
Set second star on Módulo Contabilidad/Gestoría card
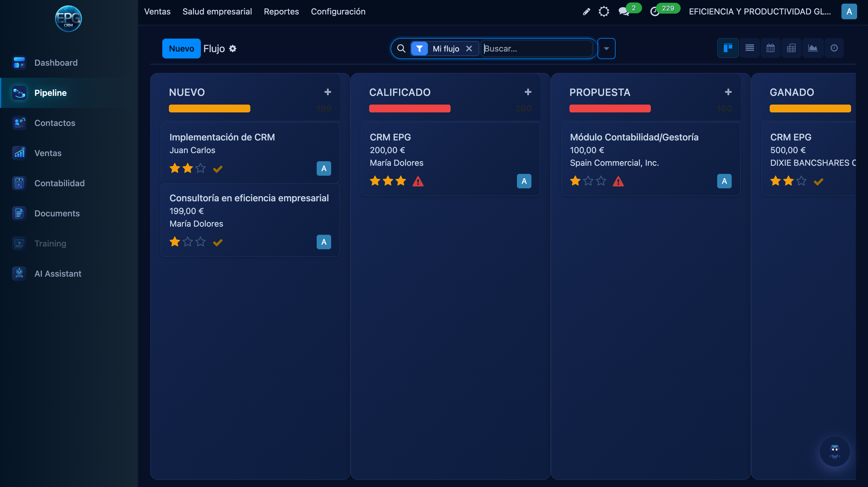(588, 181)
